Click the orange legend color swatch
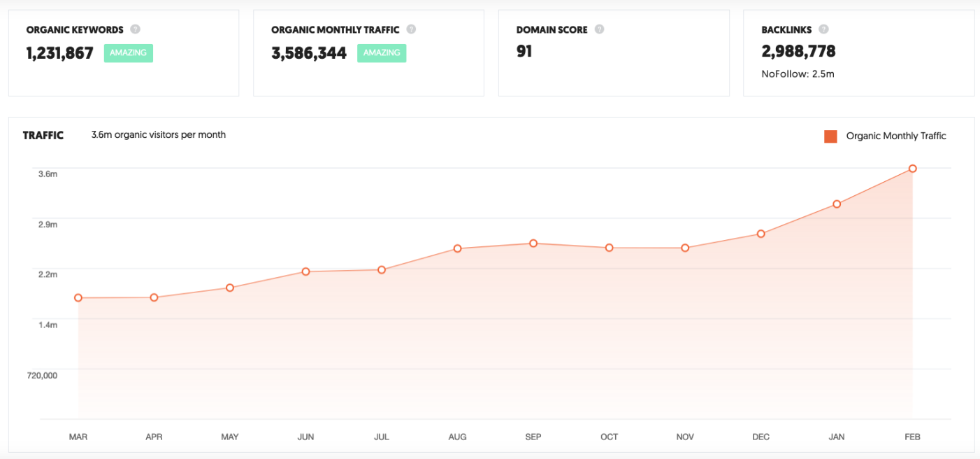 (830, 136)
